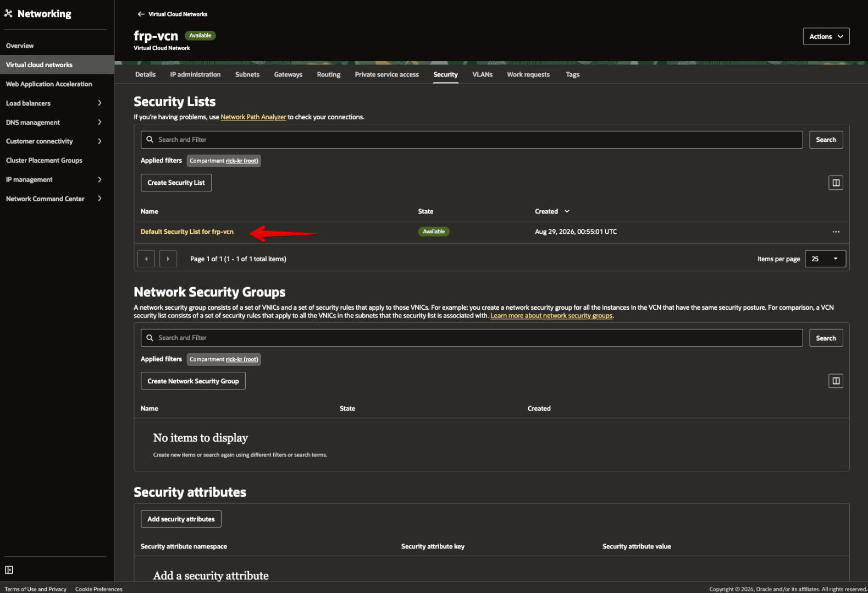This screenshot has width=868, height=593.
Task: Focus the Network Security Groups Search and Filter field
Action: point(472,338)
